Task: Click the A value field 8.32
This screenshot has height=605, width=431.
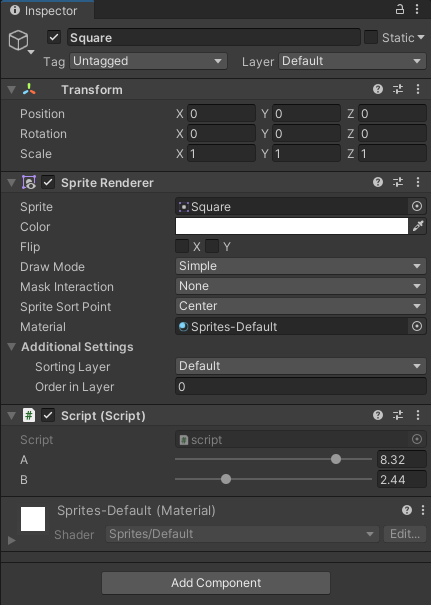Action: pyautogui.click(x=402, y=459)
